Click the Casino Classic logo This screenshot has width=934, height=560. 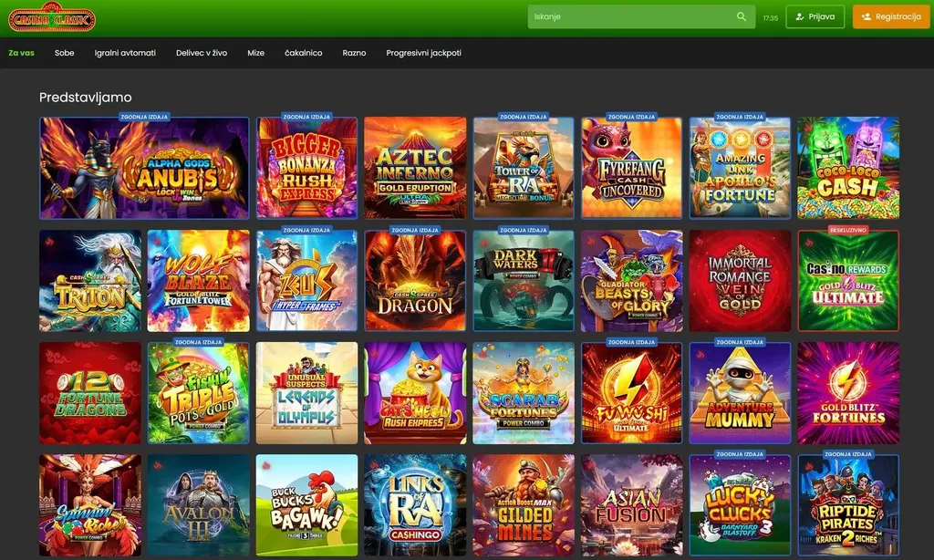[x=52, y=17]
